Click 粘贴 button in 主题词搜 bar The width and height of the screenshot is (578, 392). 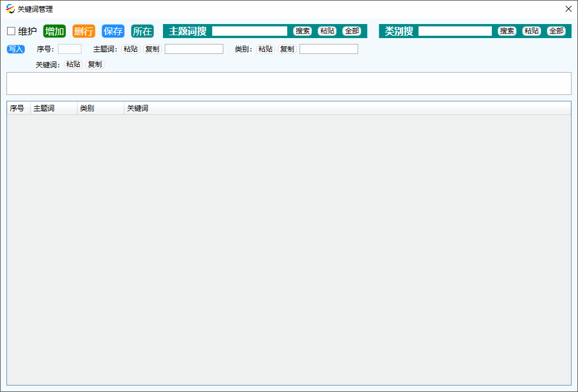327,31
